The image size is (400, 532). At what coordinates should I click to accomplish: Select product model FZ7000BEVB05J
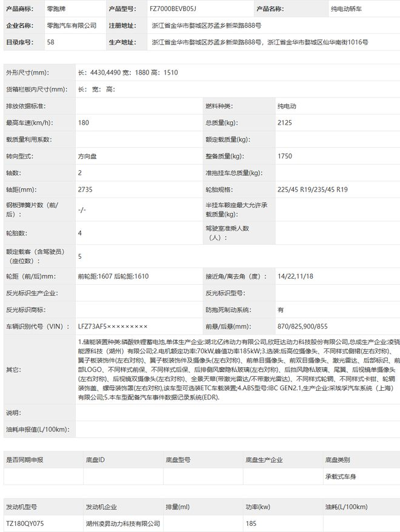pos(173,9)
